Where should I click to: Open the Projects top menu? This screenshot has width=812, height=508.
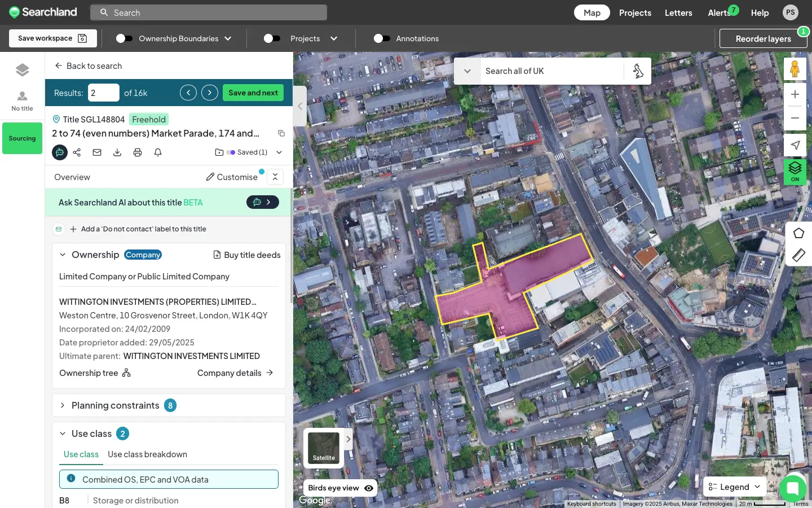coord(635,12)
